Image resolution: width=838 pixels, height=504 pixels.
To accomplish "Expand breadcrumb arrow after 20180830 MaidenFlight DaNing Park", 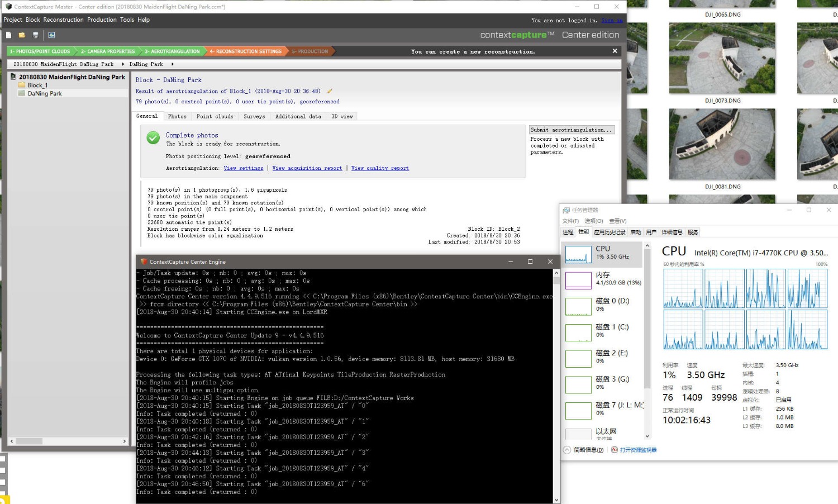I will pyautogui.click(x=123, y=64).
